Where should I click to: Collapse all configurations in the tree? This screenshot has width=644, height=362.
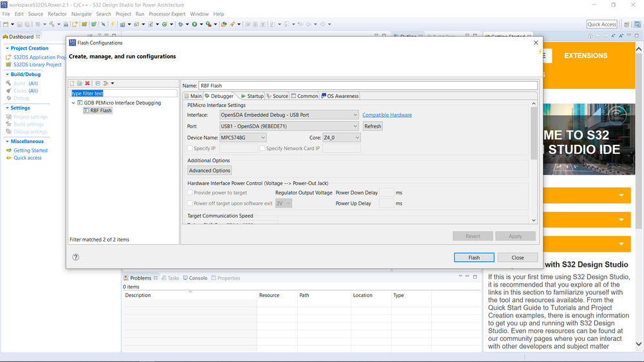coord(98,83)
